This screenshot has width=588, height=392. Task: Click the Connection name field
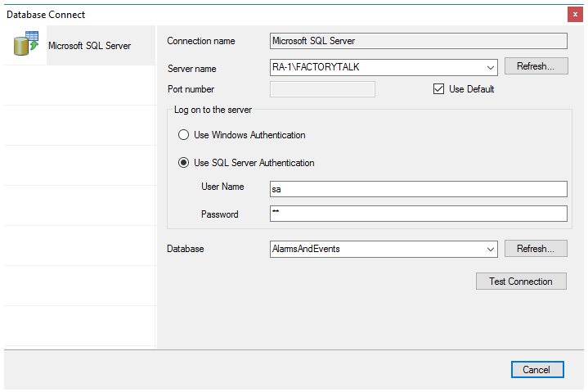418,41
